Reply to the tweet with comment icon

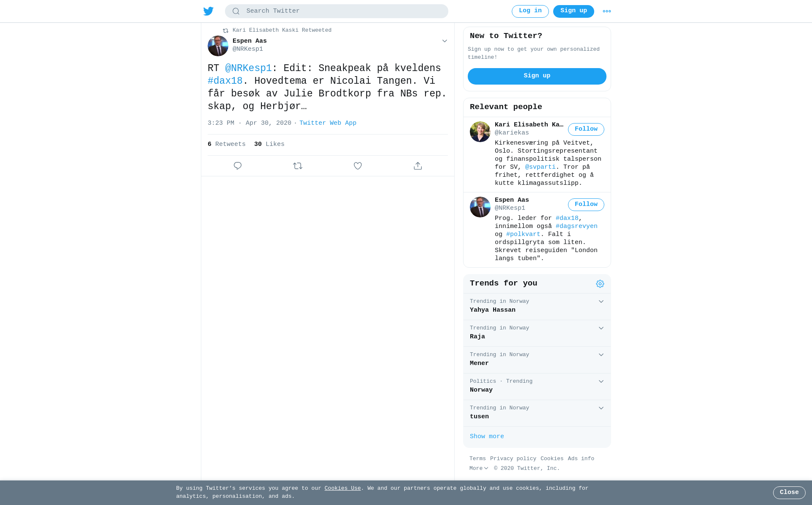pyautogui.click(x=238, y=166)
